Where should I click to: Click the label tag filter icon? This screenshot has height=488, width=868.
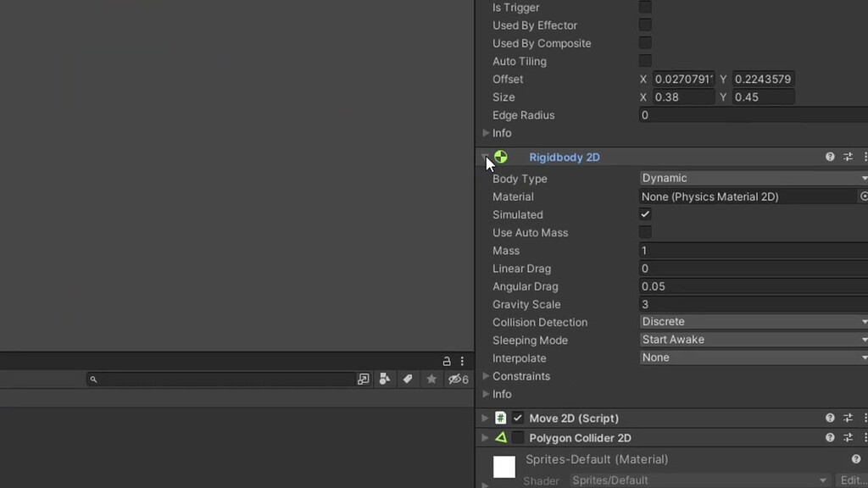coord(408,380)
